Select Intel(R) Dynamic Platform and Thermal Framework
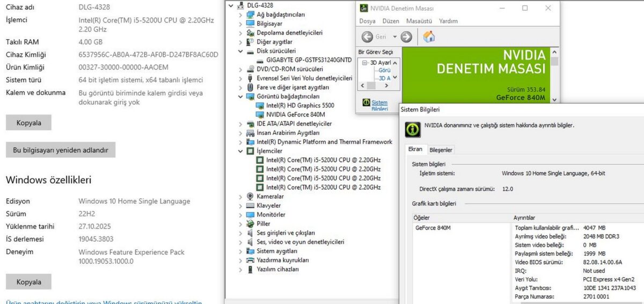The image size is (644, 304). (324, 142)
